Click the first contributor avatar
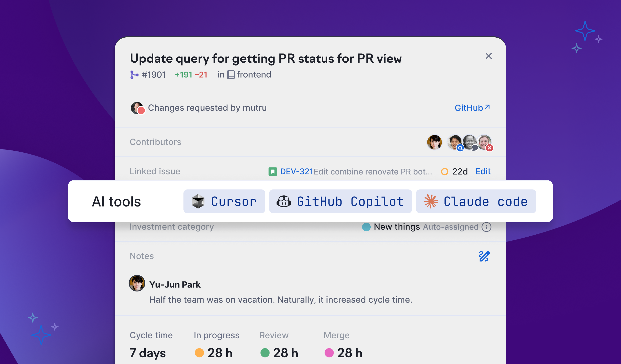The image size is (621, 364). [434, 142]
